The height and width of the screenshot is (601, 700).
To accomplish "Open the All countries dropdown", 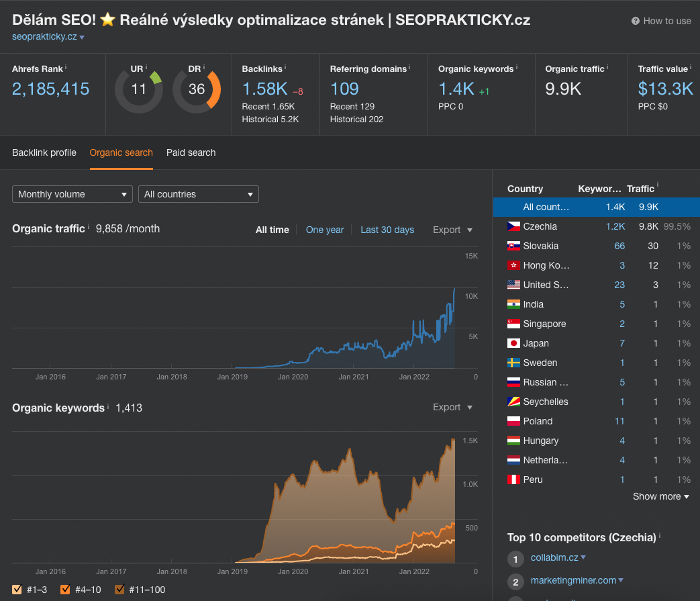I will click(x=198, y=194).
